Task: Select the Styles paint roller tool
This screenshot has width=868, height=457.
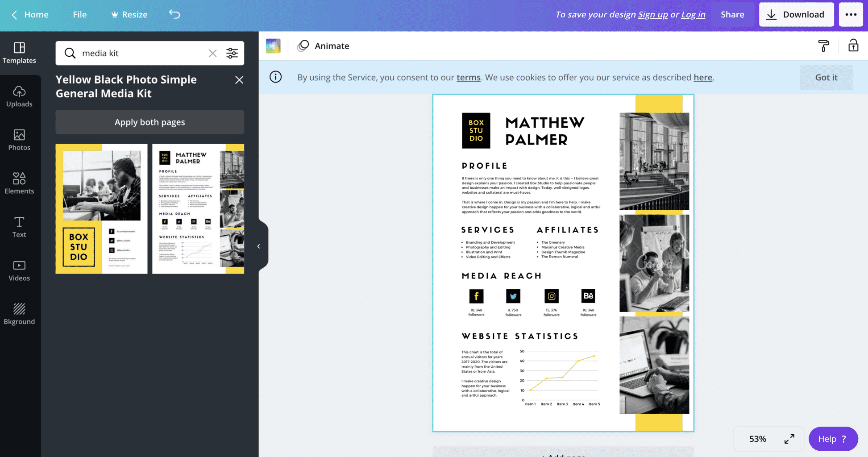Action: 824,46
